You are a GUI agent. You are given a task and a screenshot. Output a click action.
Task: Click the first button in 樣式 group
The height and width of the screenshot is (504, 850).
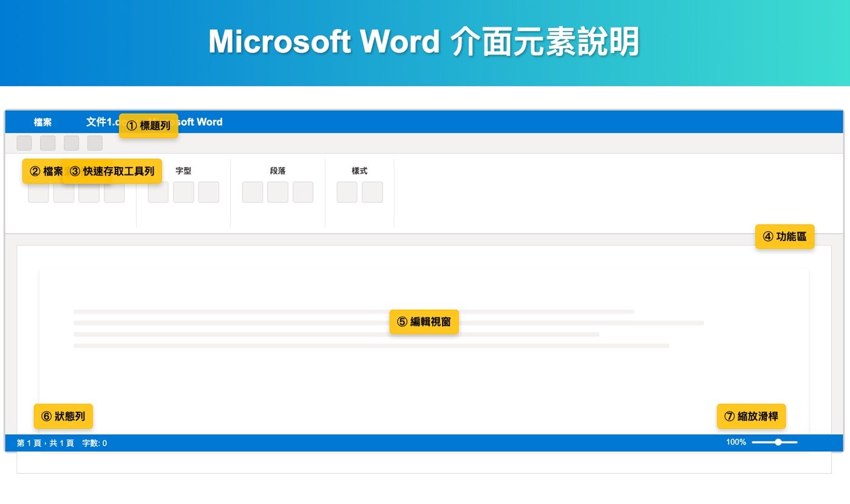pos(347,192)
